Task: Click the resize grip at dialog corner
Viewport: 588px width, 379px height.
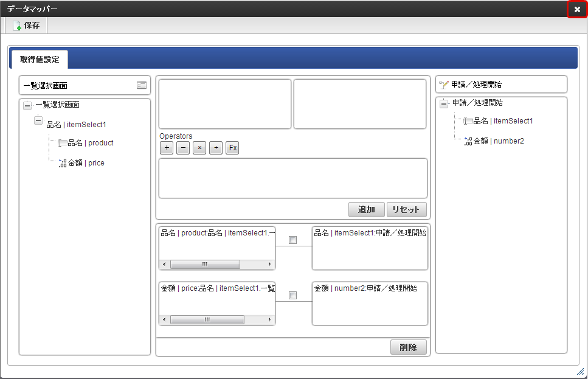Action: coord(581,372)
